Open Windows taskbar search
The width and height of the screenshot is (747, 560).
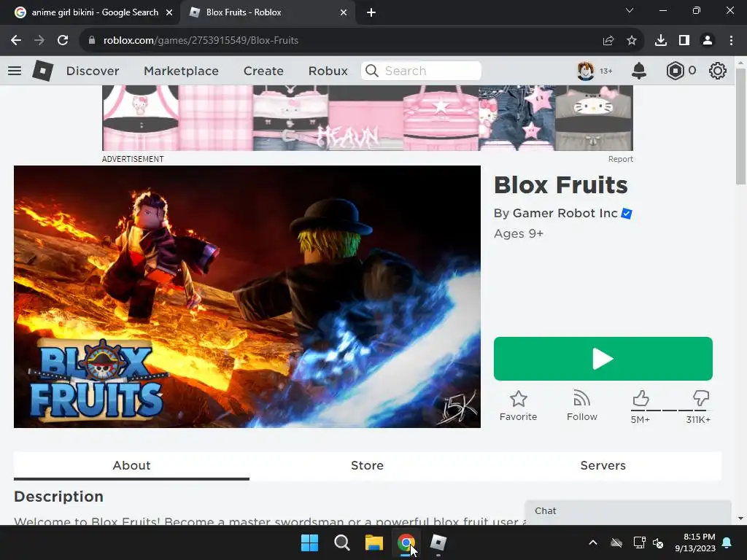click(x=341, y=542)
